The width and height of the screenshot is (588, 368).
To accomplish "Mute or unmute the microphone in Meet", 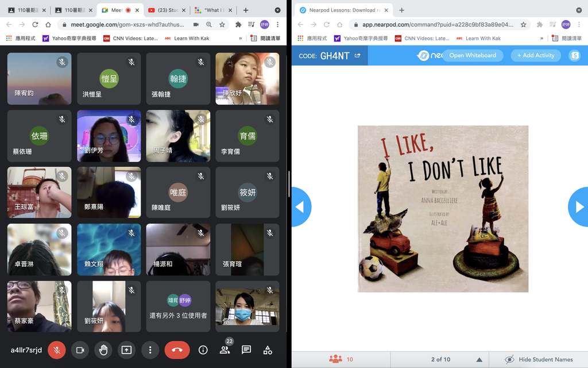I will pos(57,350).
